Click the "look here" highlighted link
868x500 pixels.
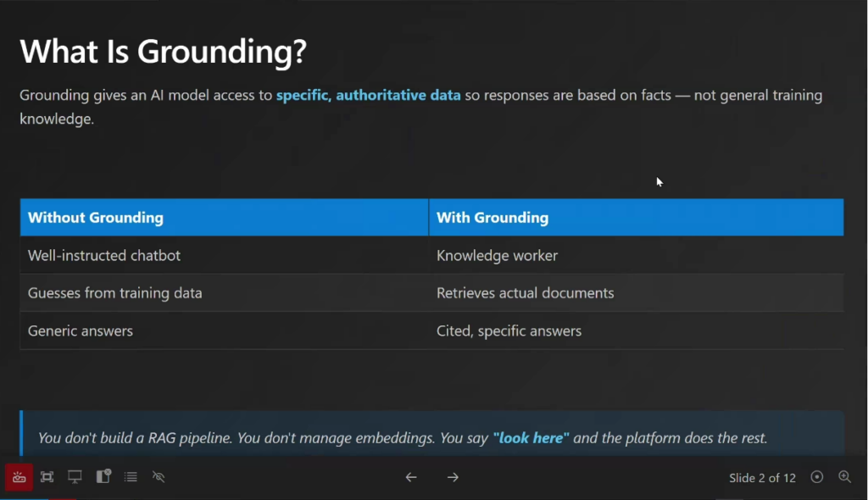point(531,438)
